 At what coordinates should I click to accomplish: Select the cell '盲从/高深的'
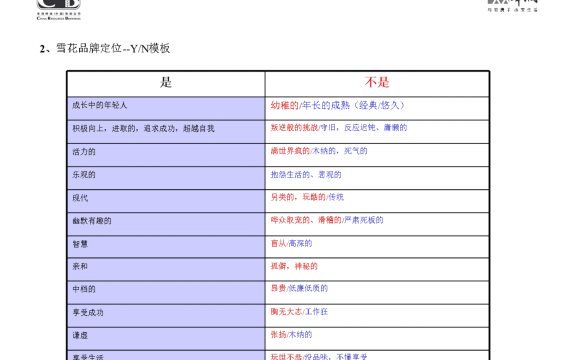(377, 247)
